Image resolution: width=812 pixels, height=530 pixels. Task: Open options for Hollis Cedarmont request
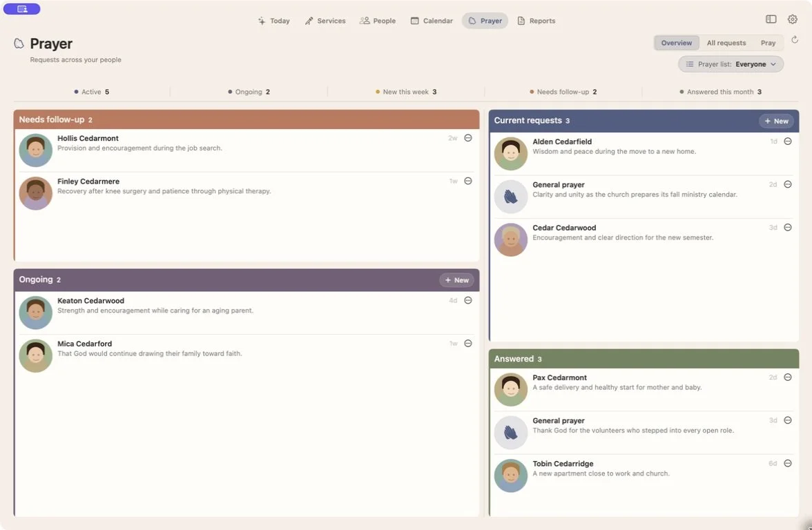coord(467,138)
